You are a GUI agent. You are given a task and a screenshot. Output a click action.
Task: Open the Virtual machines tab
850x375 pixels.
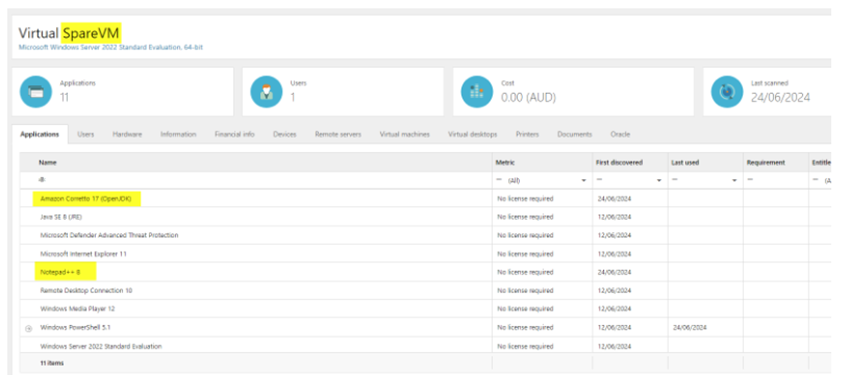point(405,134)
